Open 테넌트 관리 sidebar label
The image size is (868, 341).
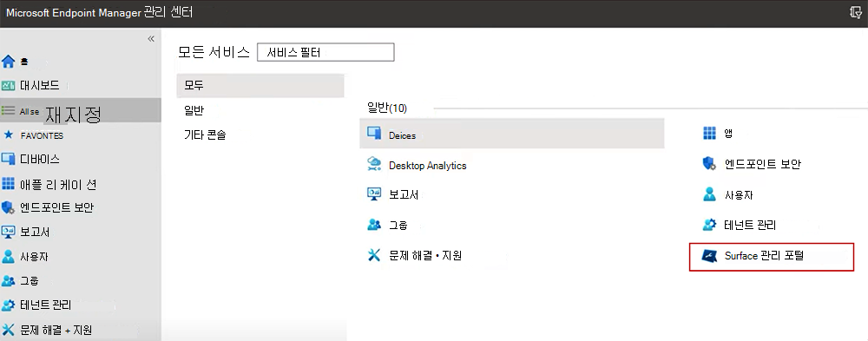[x=45, y=305]
